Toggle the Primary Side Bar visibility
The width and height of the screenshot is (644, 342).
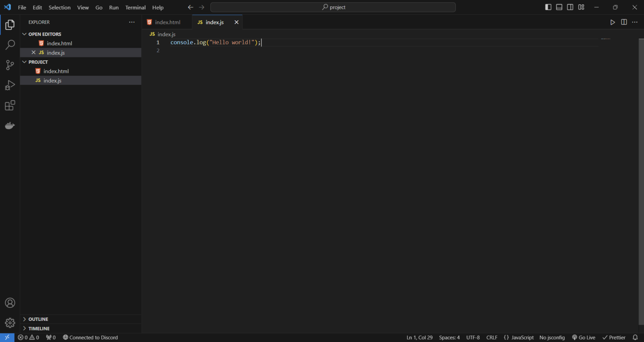[x=548, y=7]
